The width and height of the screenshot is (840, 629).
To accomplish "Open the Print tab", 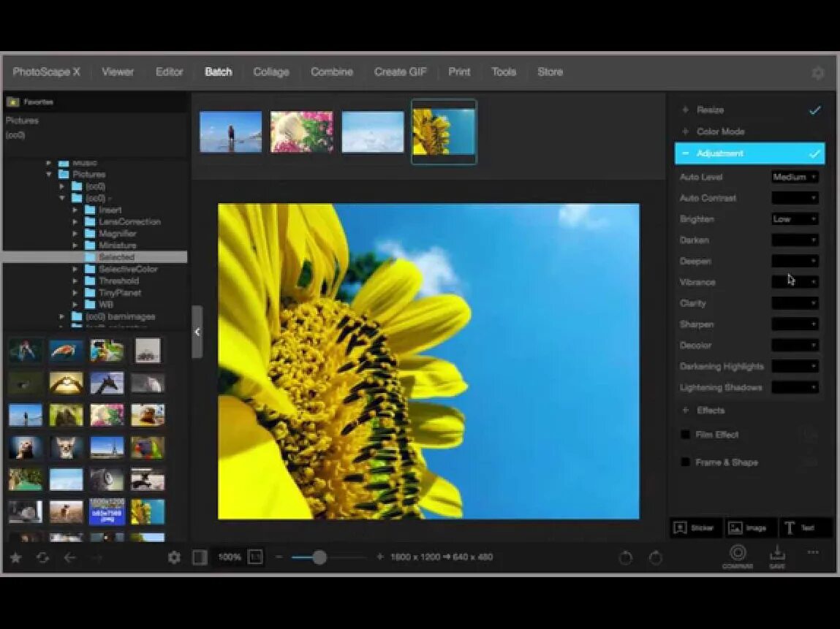I will [x=459, y=72].
